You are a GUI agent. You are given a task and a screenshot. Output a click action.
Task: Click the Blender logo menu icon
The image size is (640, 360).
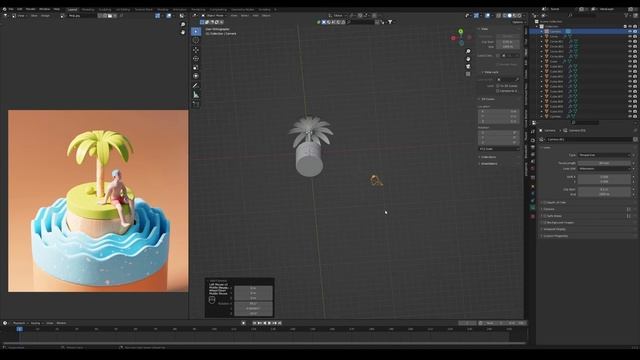click(x=3, y=9)
